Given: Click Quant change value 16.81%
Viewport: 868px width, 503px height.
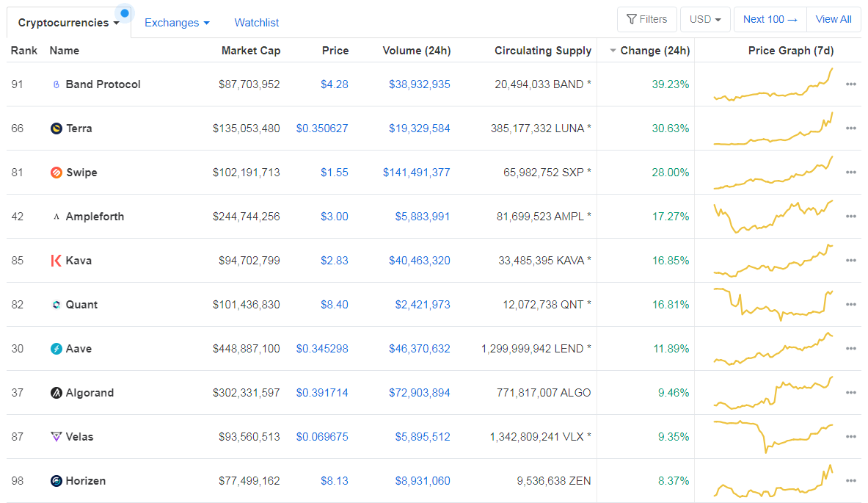Looking at the screenshot, I should point(671,305).
